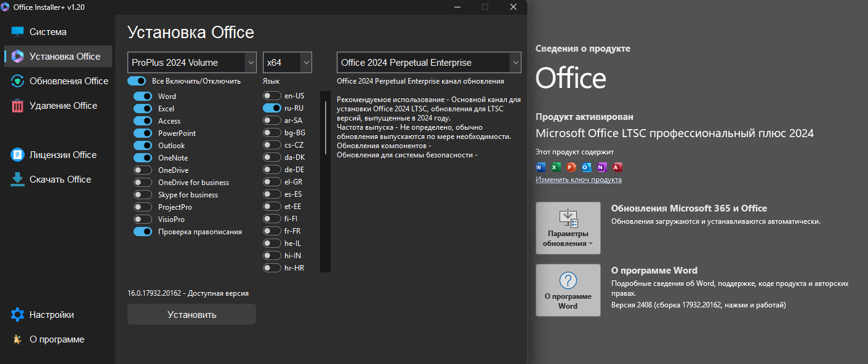868x364 pixels.
Task: Click the OneNote icon in product info
Action: (602, 167)
